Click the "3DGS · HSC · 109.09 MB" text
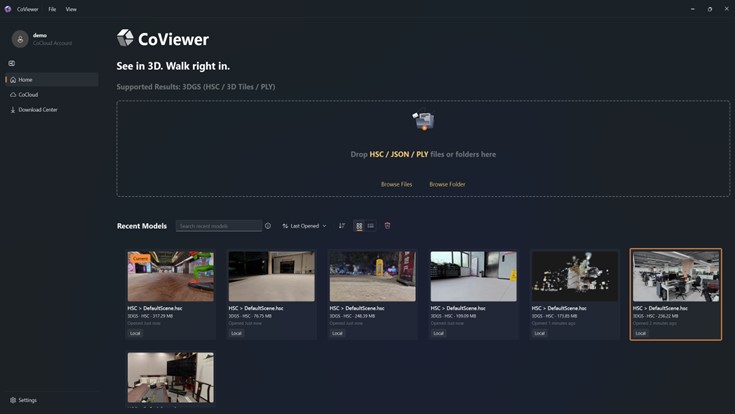The width and height of the screenshot is (735, 414). 453,316
